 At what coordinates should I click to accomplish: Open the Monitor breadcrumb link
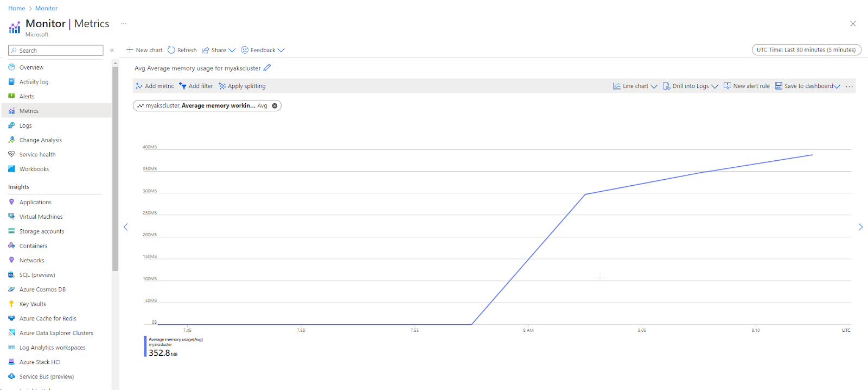point(46,8)
